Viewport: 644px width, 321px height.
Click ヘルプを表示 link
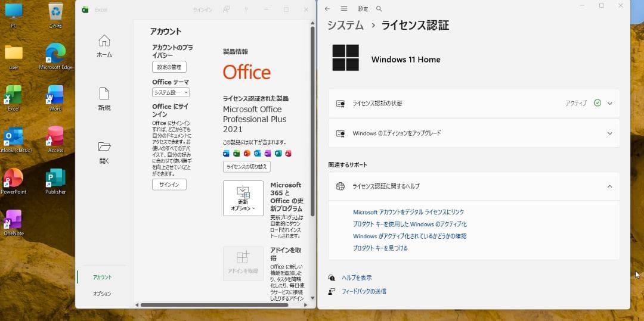(x=357, y=278)
